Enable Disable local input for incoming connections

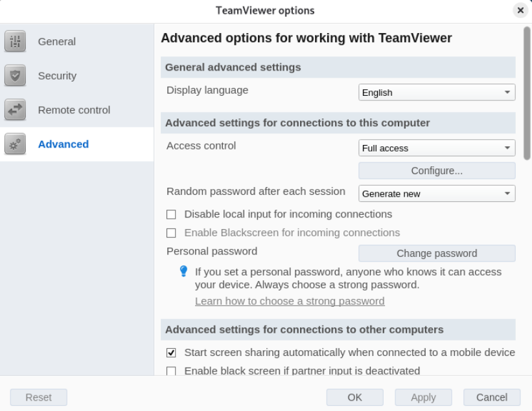pyautogui.click(x=172, y=214)
